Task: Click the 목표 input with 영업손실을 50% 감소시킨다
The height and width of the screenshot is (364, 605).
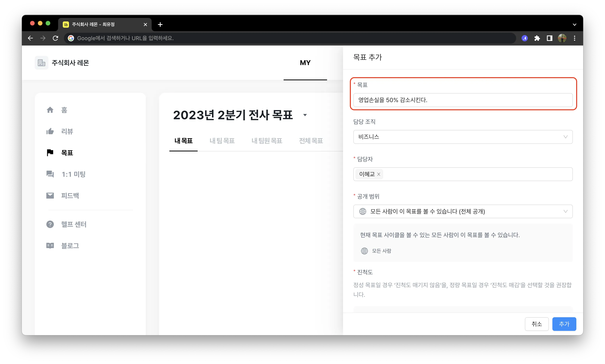Action: pyautogui.click(x=463, y=100)
